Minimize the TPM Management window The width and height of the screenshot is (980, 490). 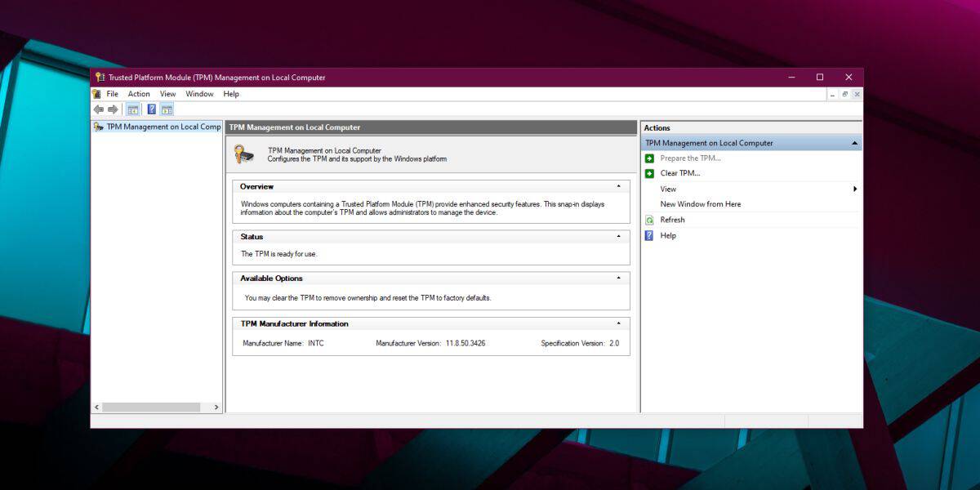tap(791, 78)
